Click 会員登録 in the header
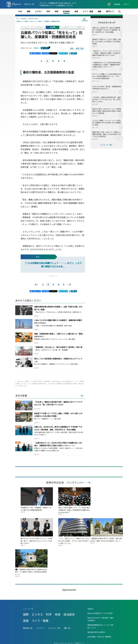Image resolution: width=138 pixels, height=644 pixels. (x=117, y=4)
